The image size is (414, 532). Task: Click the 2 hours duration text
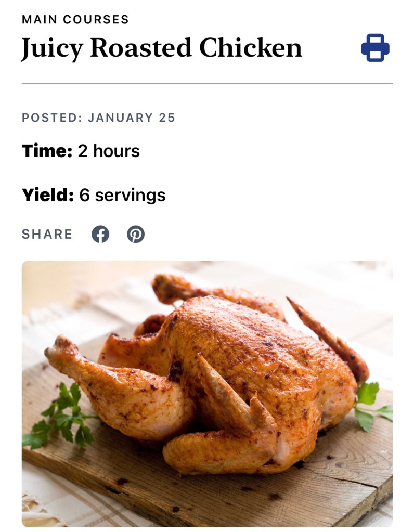tap(109, 151)
